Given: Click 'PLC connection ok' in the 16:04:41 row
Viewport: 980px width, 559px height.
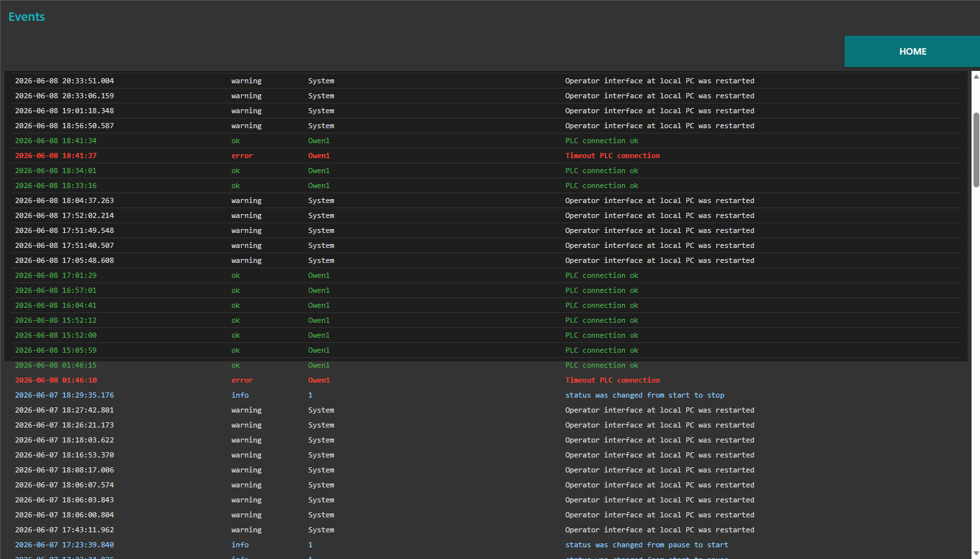Looking at the screenshot, I should [x=602, y=305].
